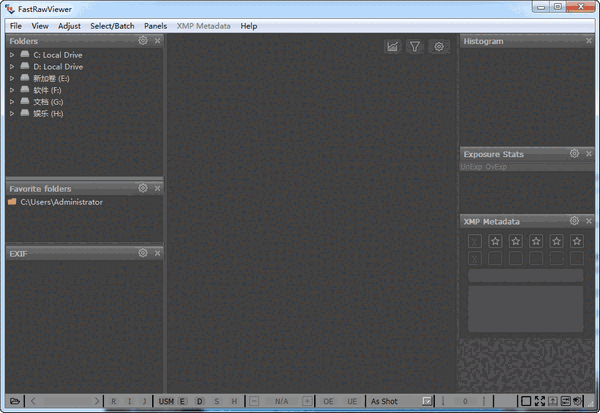Click the XMP description text area

(526, 309)
